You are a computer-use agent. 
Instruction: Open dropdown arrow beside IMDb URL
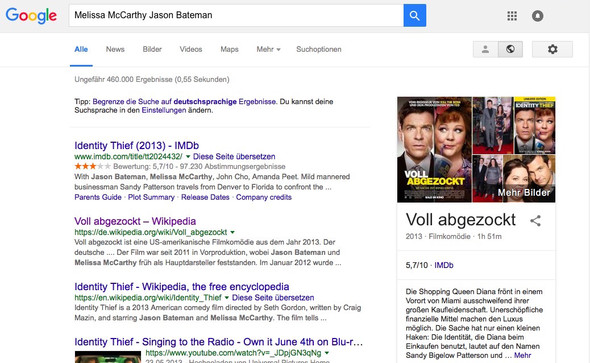pyautogui.click(x=188, y=156)
